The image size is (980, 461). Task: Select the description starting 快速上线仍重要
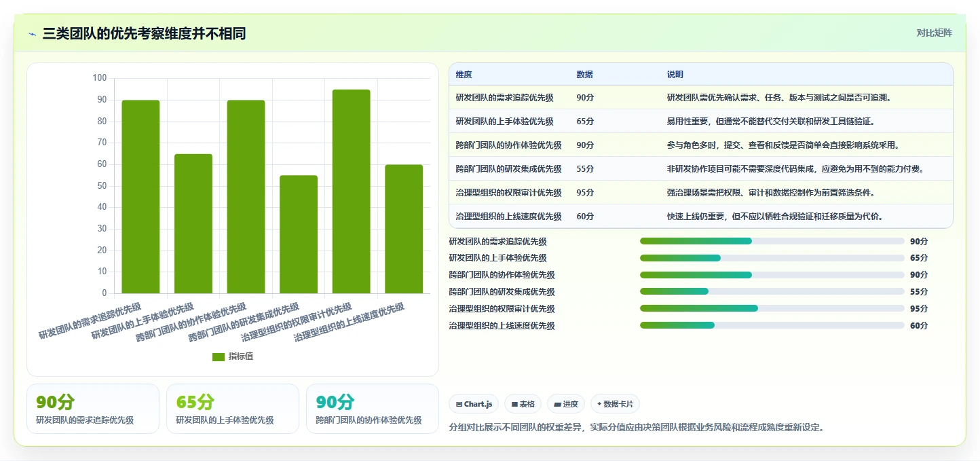[x=774, y=217]
